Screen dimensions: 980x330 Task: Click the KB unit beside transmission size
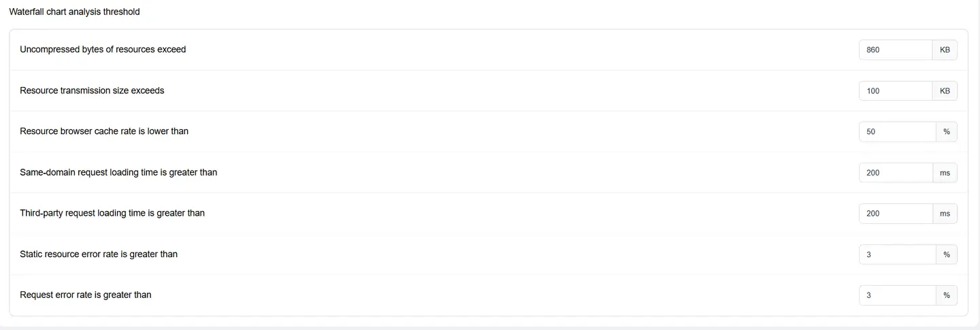click(945, 90)
